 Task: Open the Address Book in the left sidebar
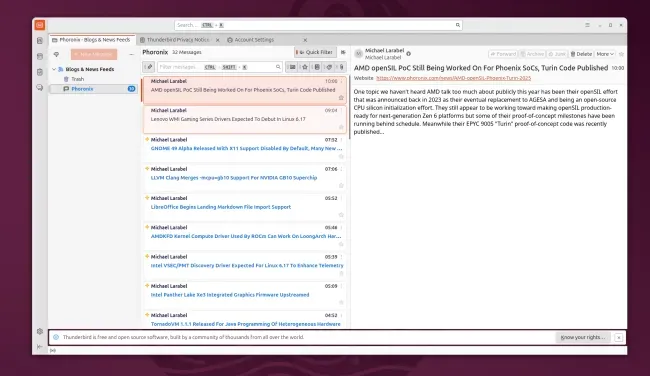click(40, 41)
